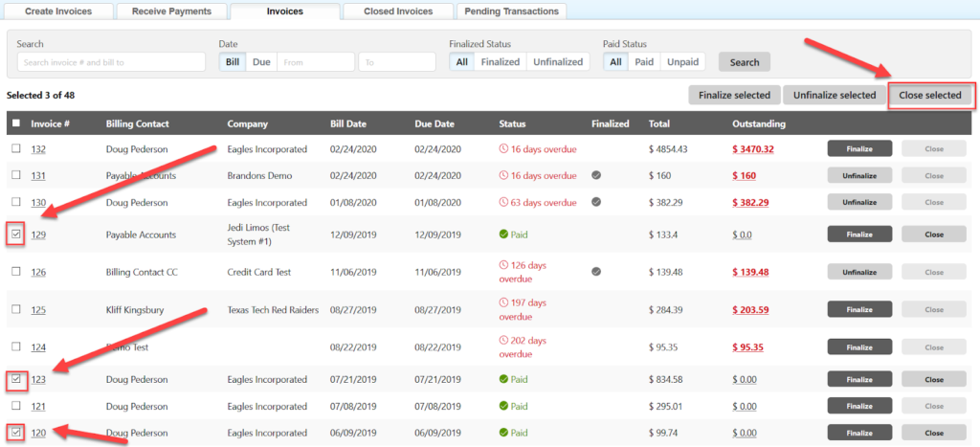
Task: Select the Unfinalized status filter
Action: (557, 62)
